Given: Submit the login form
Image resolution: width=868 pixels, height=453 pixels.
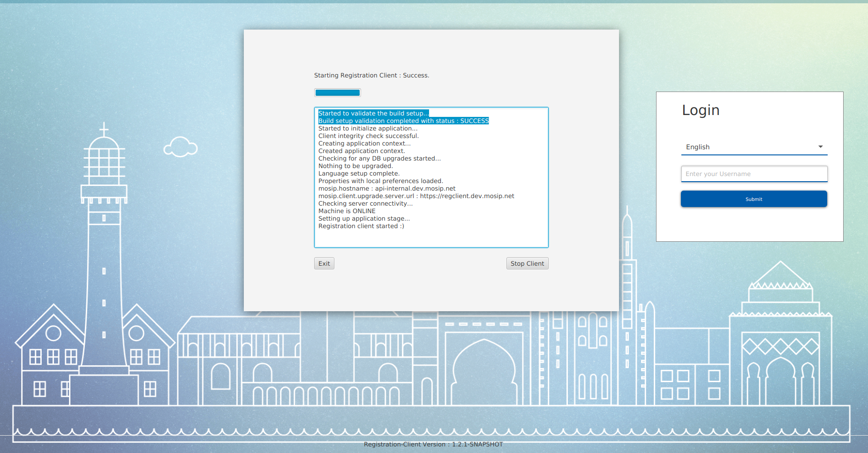Looking at the screenshot, I should [754, 199].
